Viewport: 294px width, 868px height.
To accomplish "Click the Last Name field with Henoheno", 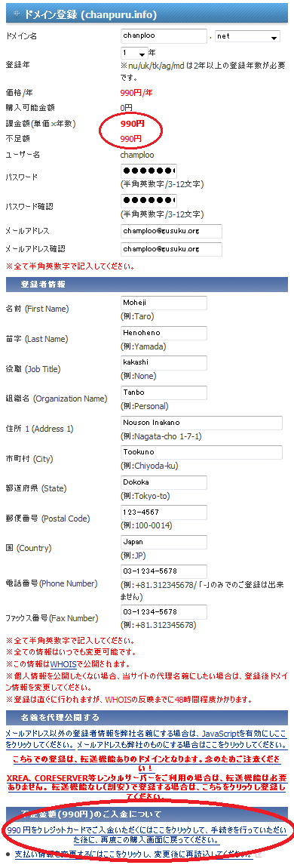I will point(164,333).
